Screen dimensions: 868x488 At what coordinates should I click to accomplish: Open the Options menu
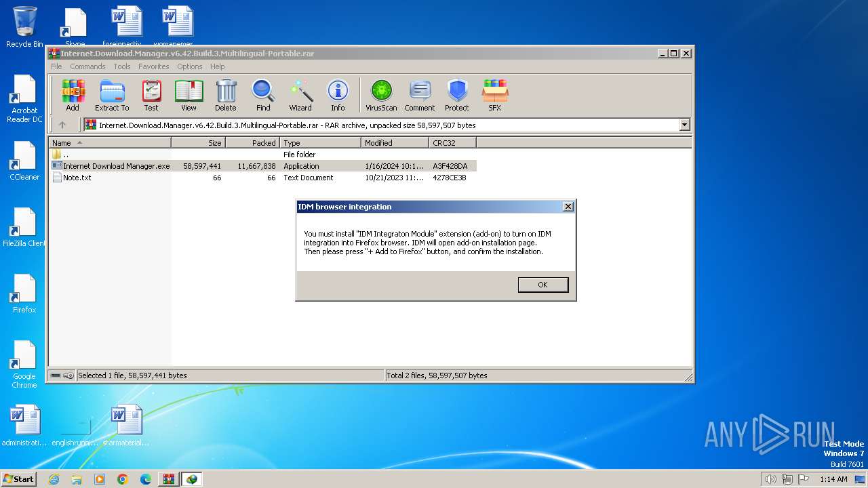pos(190,66)
